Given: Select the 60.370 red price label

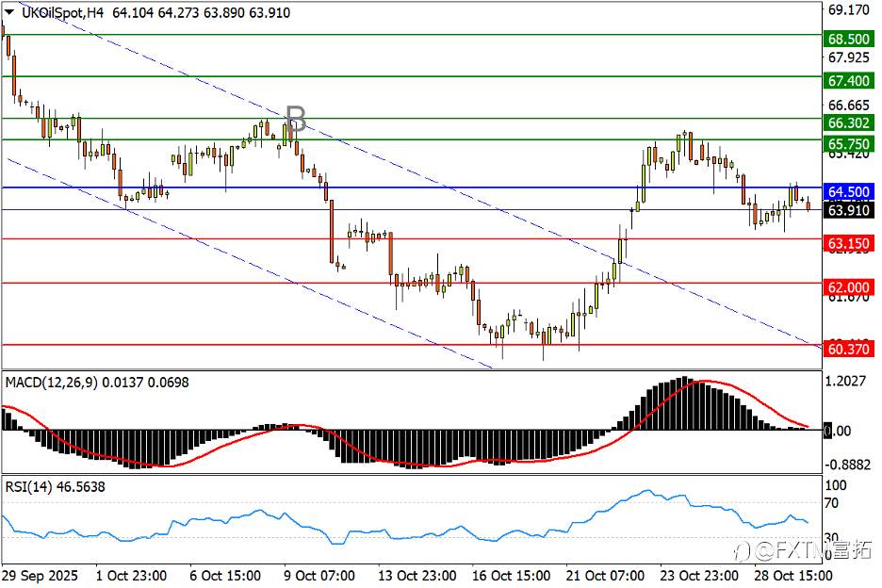Looking at the screenshot, I should point(849,349).
